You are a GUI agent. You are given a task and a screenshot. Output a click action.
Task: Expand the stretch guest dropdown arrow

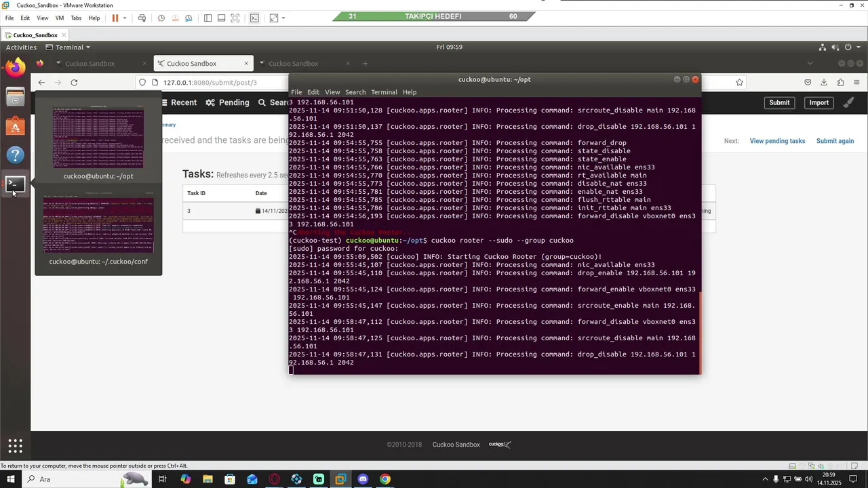click(x=283, y=18)
